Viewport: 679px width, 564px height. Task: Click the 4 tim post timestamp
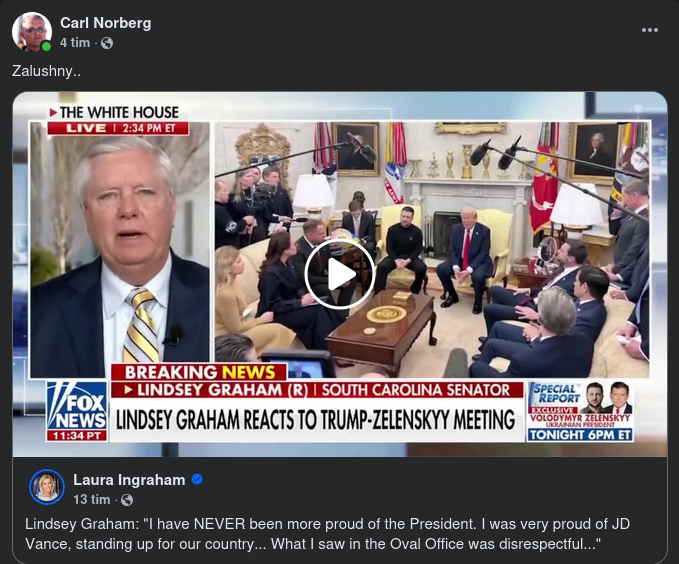[75, 43]
